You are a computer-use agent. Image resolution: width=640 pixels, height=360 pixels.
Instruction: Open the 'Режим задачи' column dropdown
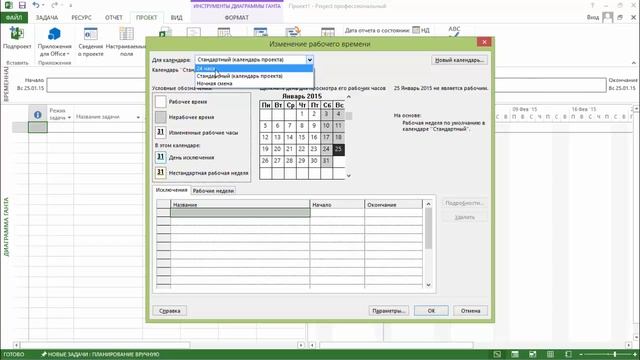[x=69, y=118]
